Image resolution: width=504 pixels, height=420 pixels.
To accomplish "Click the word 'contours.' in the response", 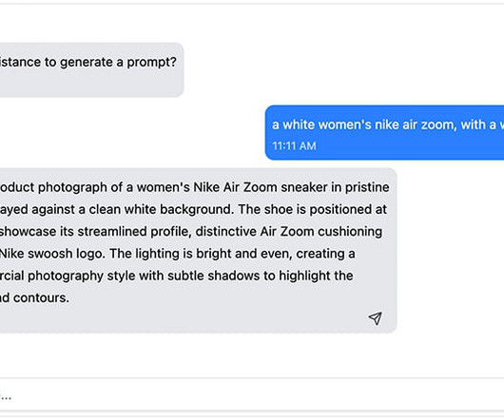I will (41, 297).
